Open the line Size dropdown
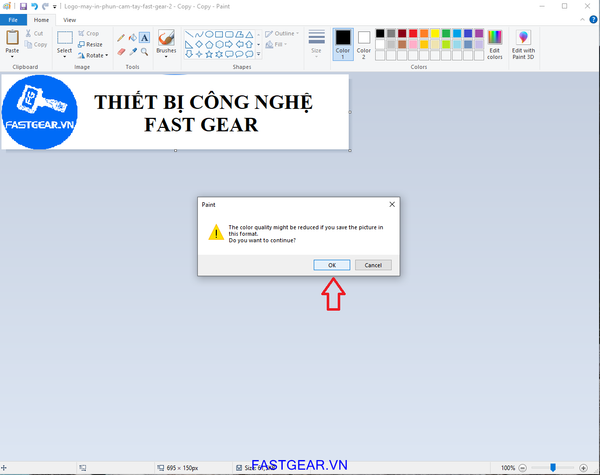Viewport: 600px width, 475px height. pos(316,44)
